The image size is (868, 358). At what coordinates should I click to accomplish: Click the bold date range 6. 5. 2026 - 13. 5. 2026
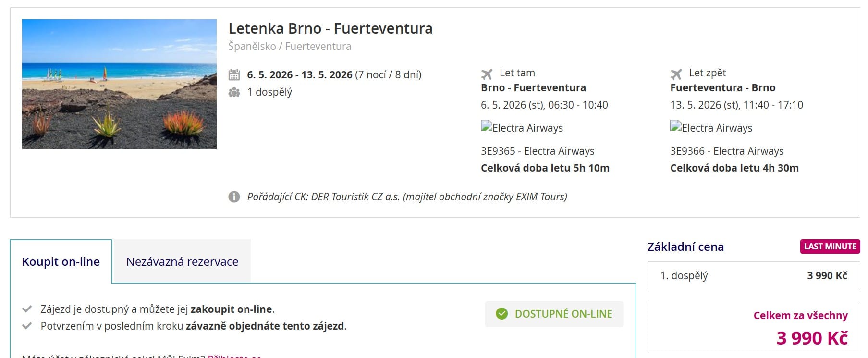pyautogui.click(x=299, y=75)
